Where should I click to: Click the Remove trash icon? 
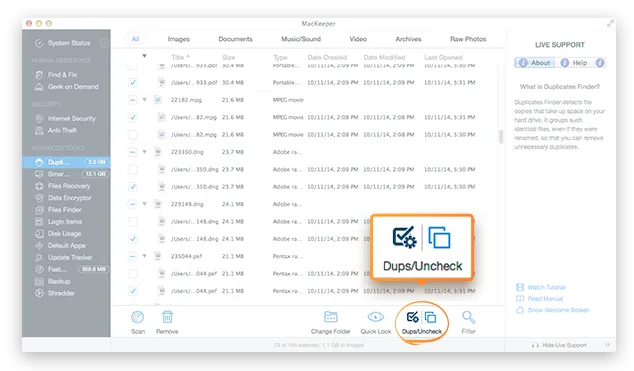point(167,317)
